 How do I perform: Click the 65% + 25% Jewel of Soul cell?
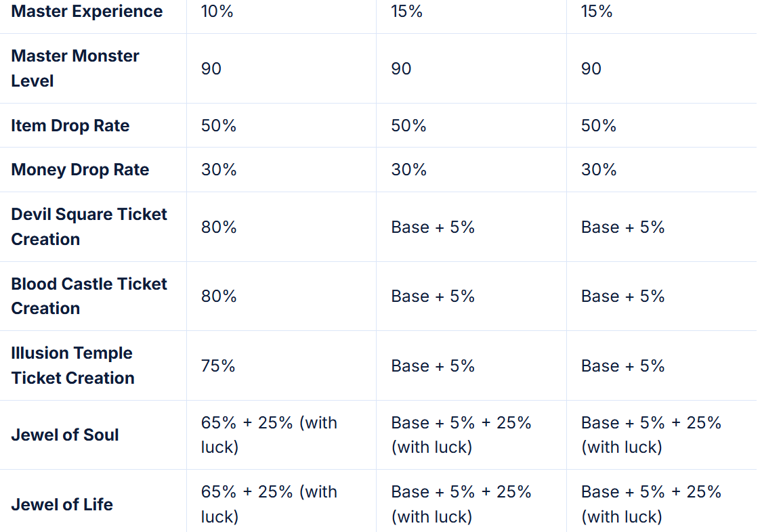(269, 435)
